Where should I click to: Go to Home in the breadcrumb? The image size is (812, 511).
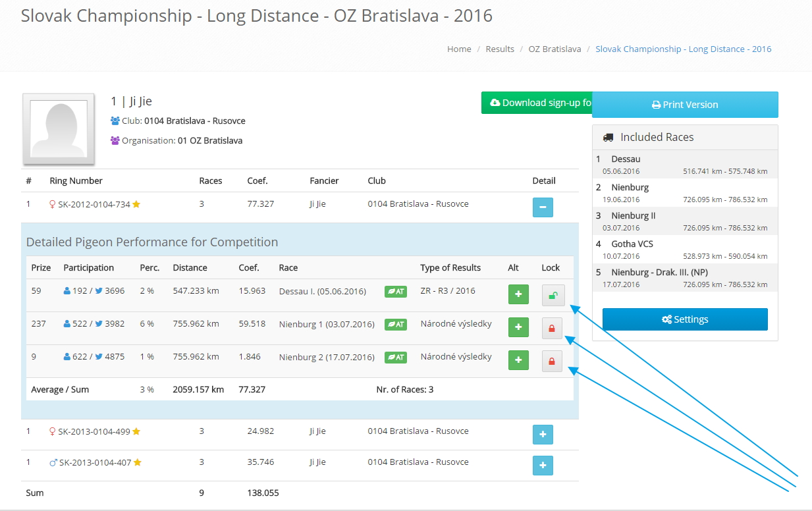(x=459, y=49)
